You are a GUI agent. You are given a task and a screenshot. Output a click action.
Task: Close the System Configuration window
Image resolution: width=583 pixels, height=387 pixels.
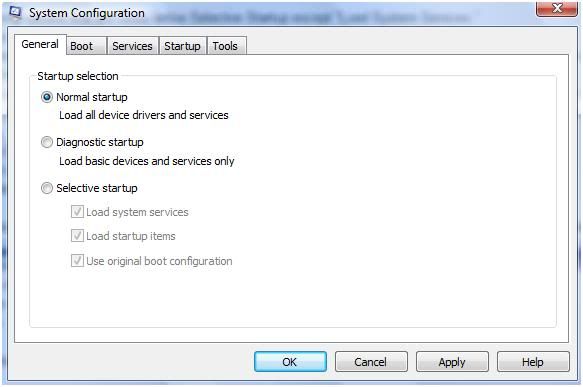pyautogui.click(x=557, y=8)
